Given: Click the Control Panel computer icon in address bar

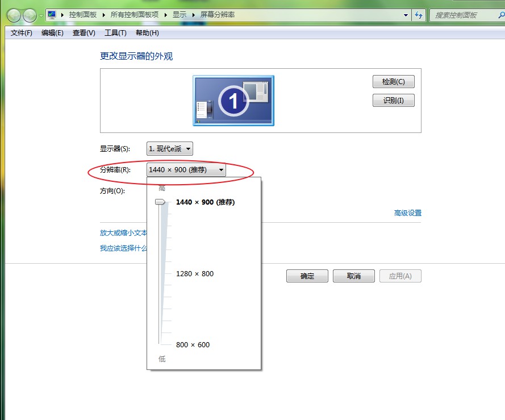Looking at the screenshot, I should (52, 15).
